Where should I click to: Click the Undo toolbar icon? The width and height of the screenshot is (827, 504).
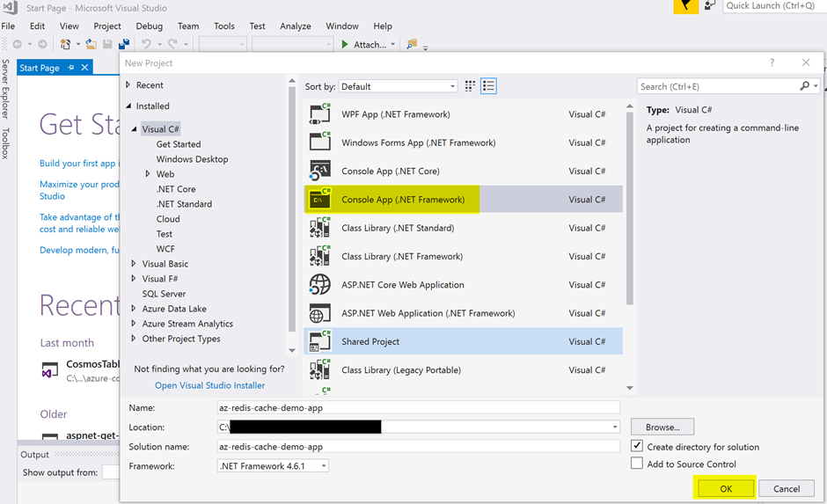click(x=146, y=44)
